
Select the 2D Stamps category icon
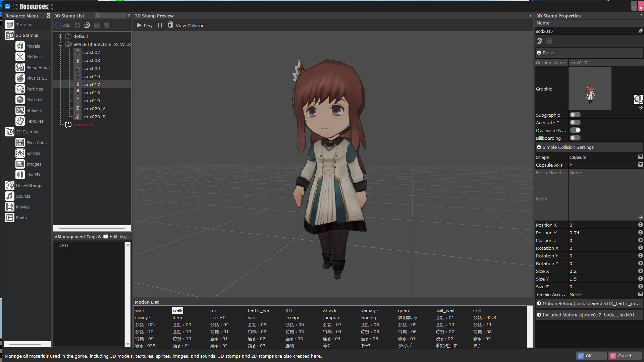coord(10,132)
